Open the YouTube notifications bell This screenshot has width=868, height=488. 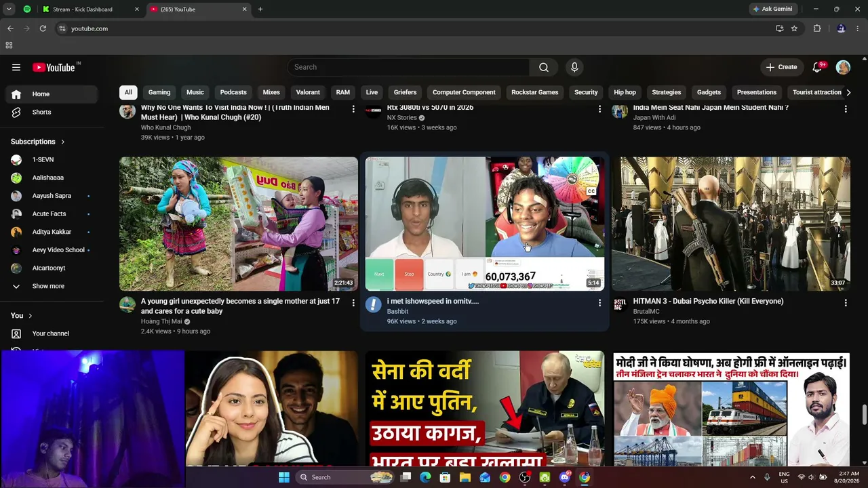(x=818, y=67)
